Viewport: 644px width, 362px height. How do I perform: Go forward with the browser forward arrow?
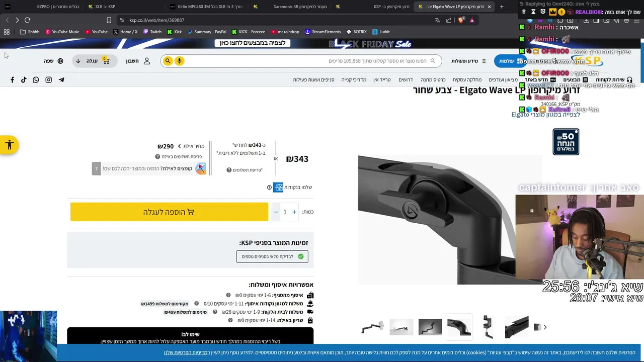[17, 20]
